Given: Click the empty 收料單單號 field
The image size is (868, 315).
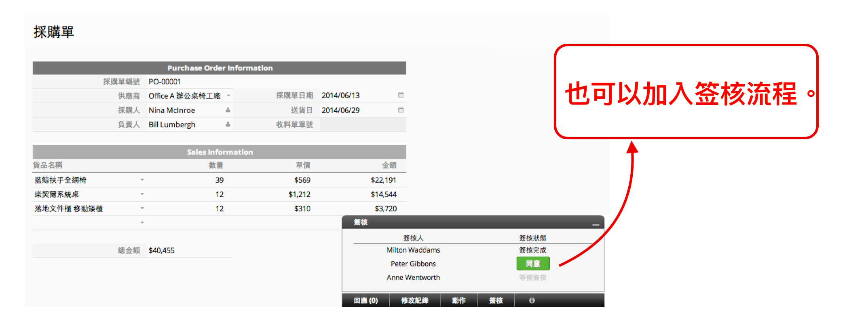Looking at the screenshot, I should (362, 124).
